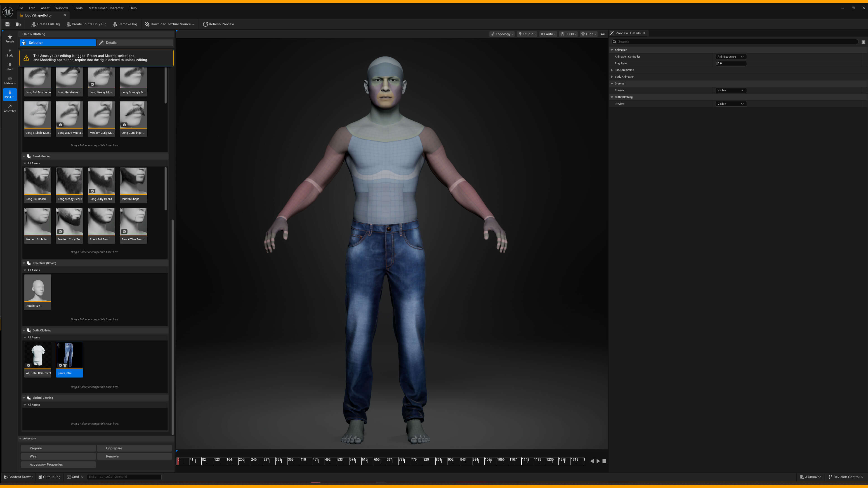The width and height of the screenshot is (868, 488).
Task: Click Remove Rig in toolbar
Action: click(125, 24)
